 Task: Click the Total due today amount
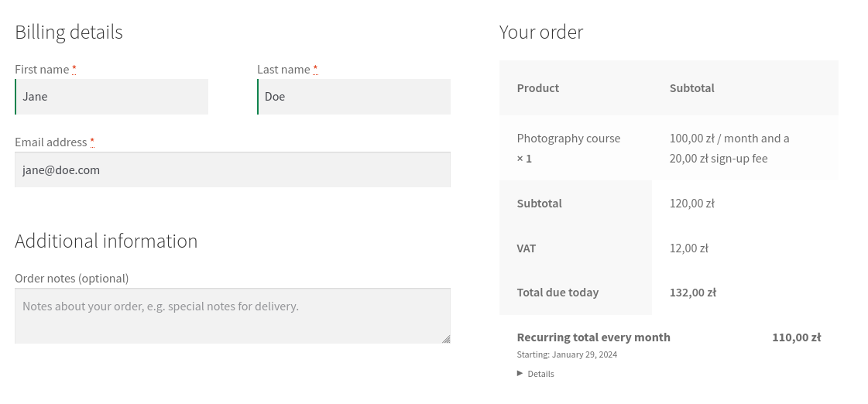coord(692,293)
